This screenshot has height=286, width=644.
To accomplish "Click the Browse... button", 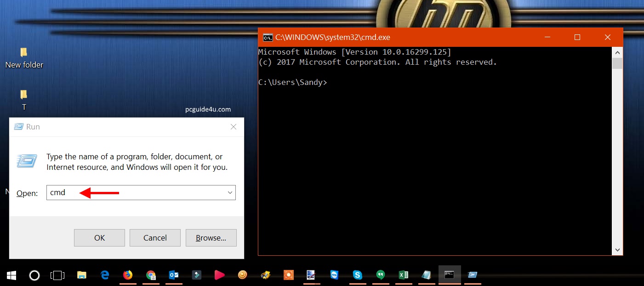I will (x=211, y=238).
